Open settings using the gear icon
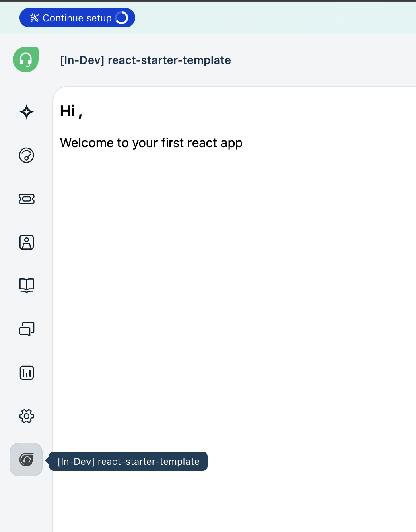 pyautogui.click(x=26, y=416)
